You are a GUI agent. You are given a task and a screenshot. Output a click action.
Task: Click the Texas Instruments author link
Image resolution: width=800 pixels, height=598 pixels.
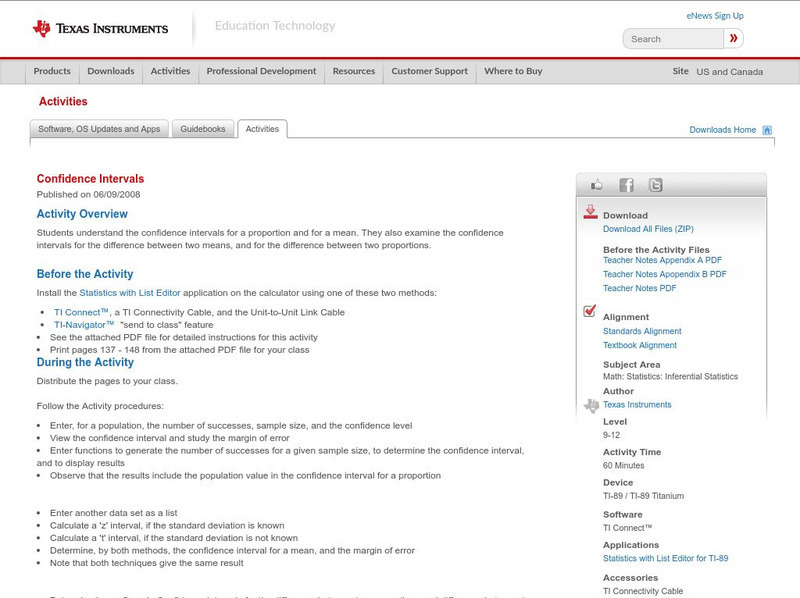click(637, 405)
